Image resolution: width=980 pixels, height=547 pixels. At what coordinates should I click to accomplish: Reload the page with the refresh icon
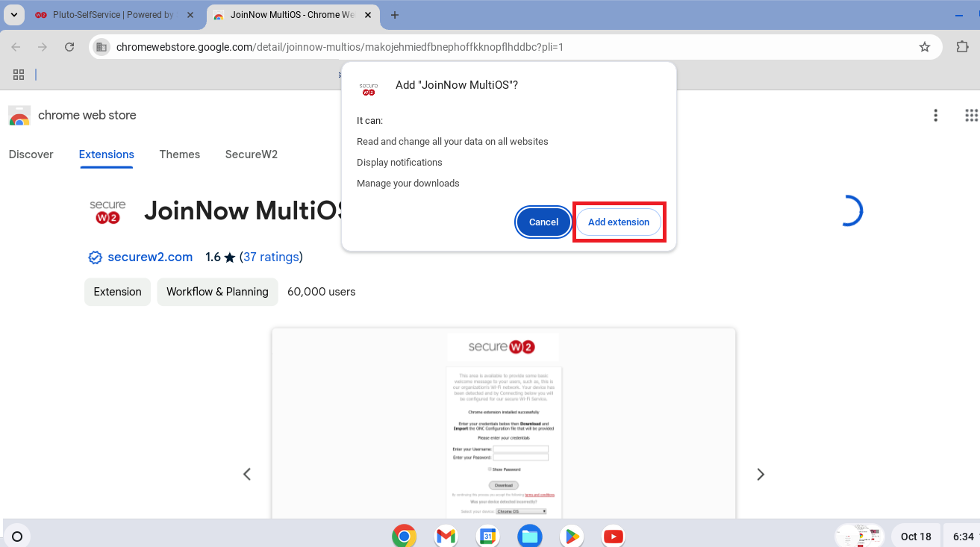[69, 47]
